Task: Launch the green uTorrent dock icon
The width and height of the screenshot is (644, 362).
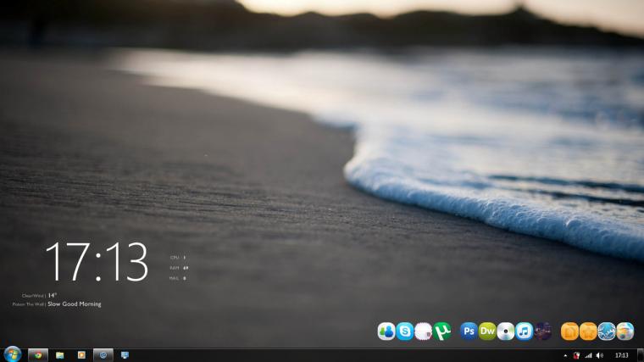Action: (x=442, y=331)
